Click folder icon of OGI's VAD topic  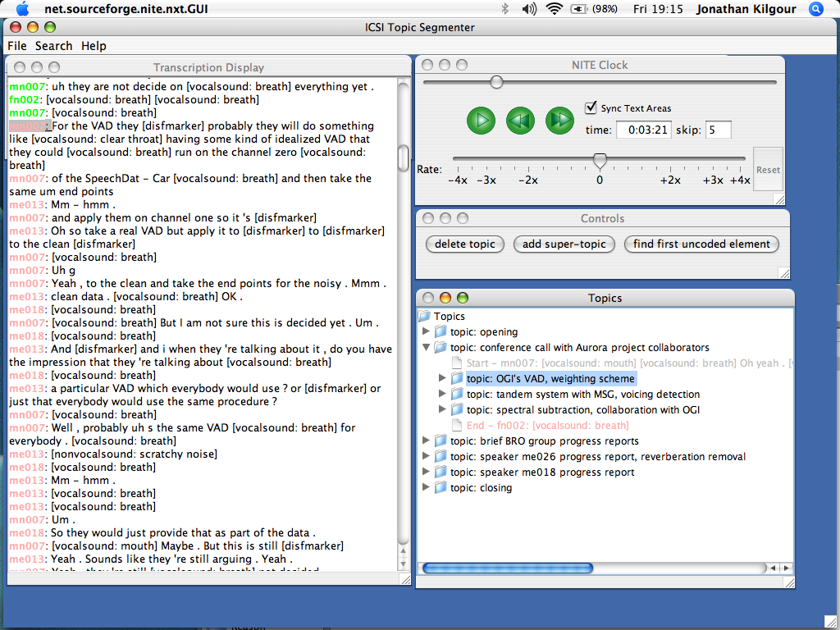457,378
